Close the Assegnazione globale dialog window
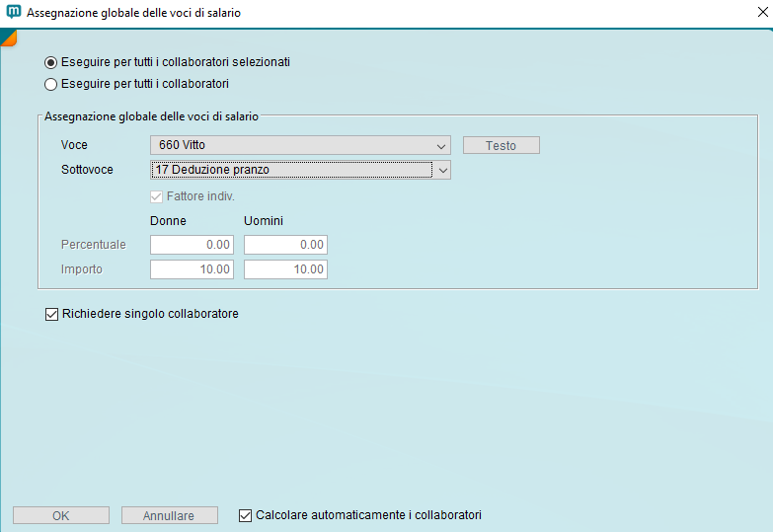This screenshot has width=773, height=532. tap(762, 12)
